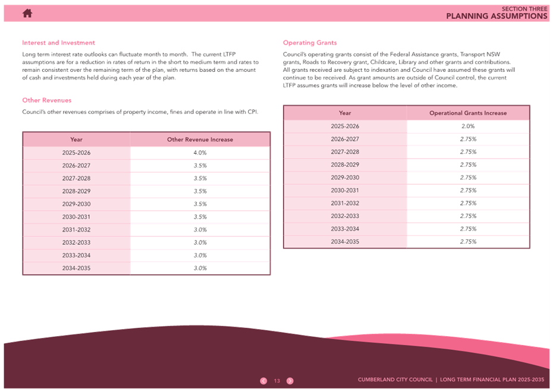553x392 pixels.
Task: Select the Interest and Investment heading
Action: click(58, 43)
